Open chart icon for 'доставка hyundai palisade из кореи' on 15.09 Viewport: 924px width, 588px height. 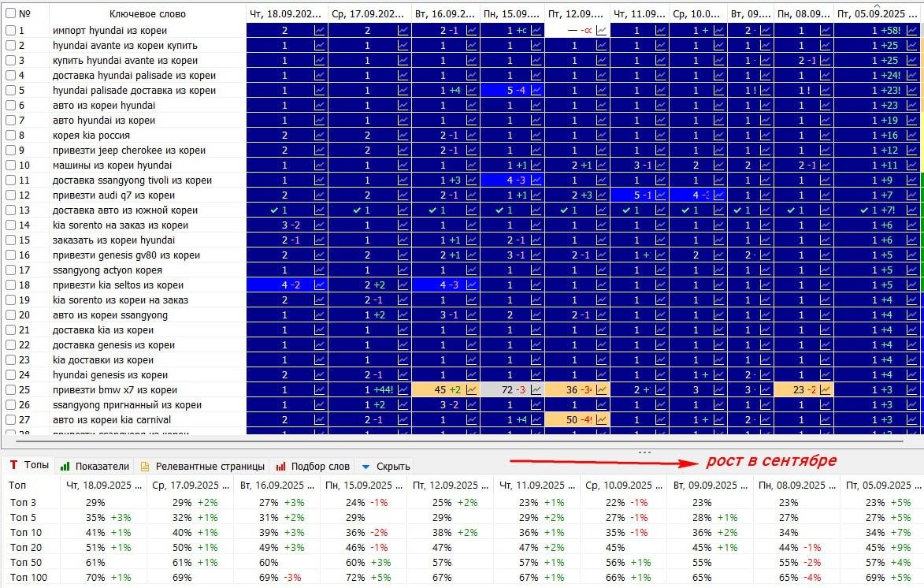[x=536, y=76]
